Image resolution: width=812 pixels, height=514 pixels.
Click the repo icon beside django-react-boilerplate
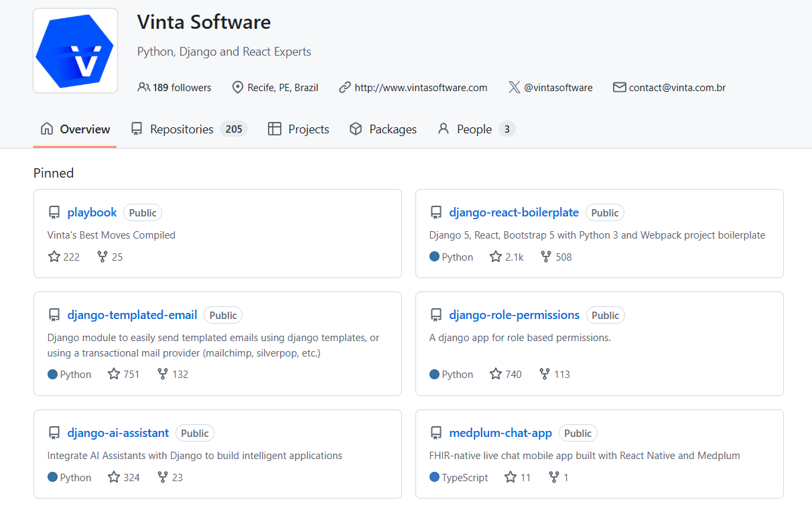[436, 213]
